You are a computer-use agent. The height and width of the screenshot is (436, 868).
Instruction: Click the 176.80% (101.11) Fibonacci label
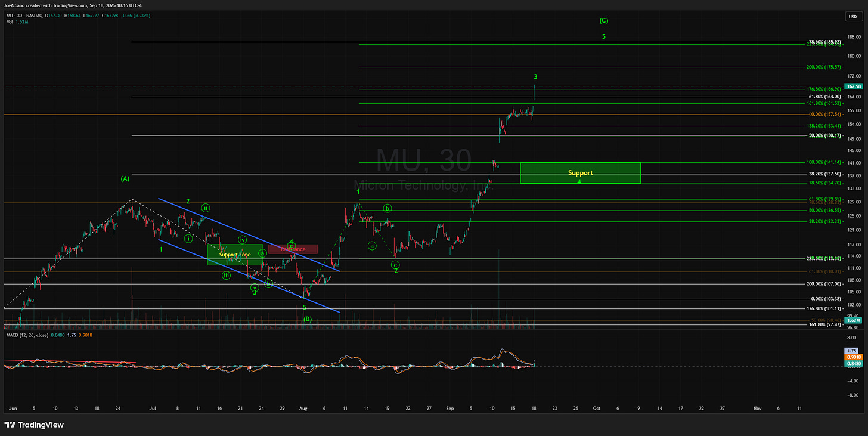tap(823, 309)
